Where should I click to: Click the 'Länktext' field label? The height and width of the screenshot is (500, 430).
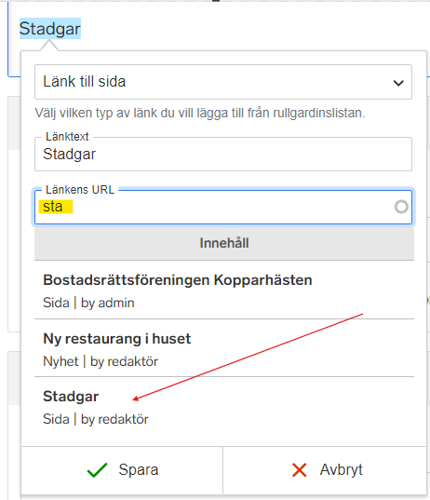click(67, 137)
